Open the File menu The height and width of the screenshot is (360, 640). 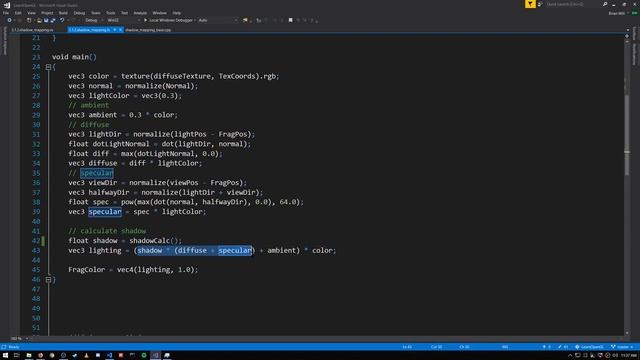(x=6, y=13)
